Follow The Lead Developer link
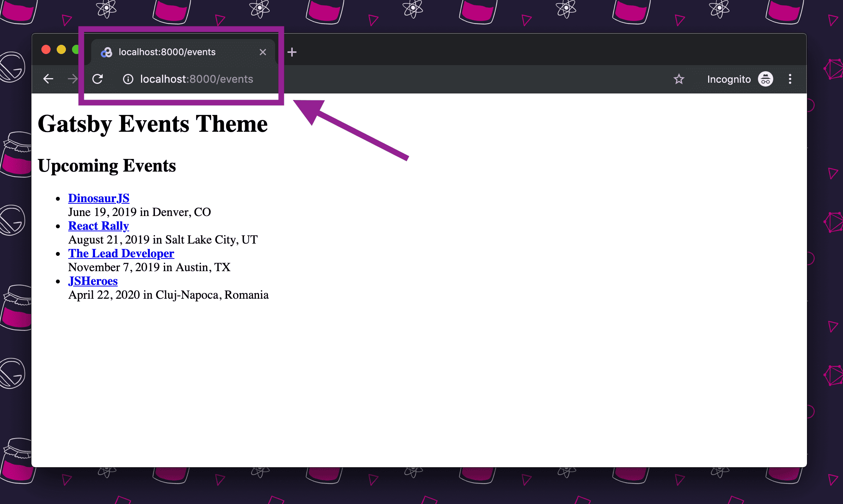The width and height of the screenshot is (843, 504). [121, 253]
